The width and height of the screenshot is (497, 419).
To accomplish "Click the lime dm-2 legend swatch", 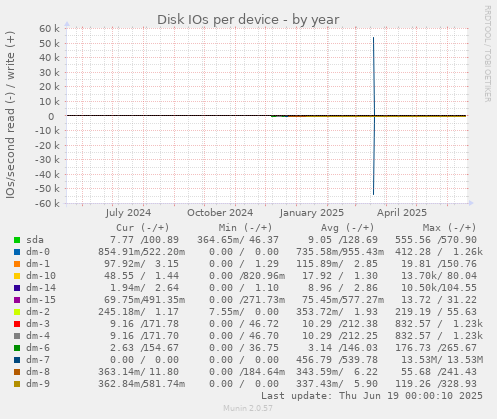I will [17, 312].
